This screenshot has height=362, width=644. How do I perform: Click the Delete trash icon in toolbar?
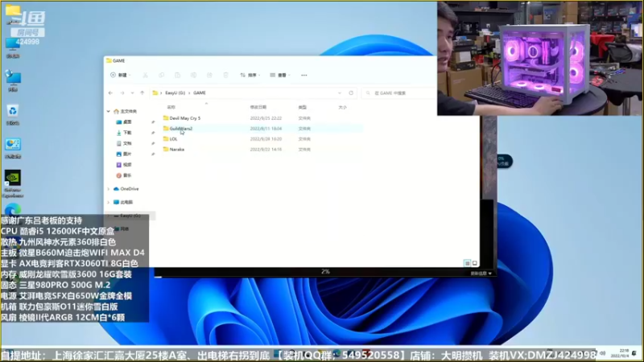point(225,75)
